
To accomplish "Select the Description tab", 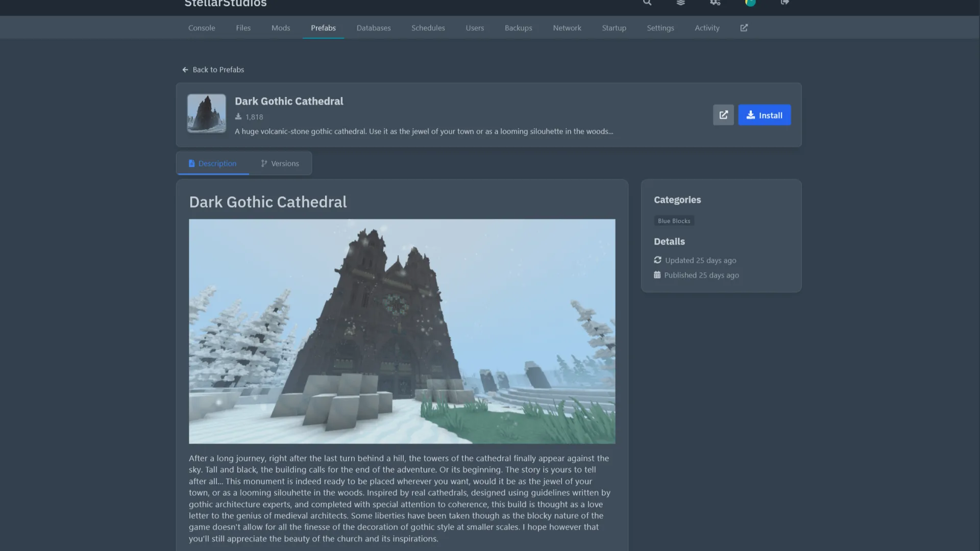I will 212,164.
